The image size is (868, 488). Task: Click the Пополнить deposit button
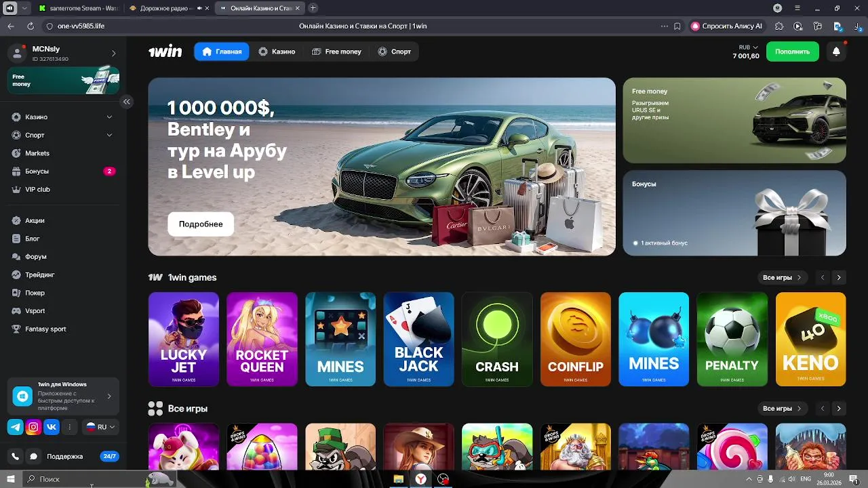point(793,52)
